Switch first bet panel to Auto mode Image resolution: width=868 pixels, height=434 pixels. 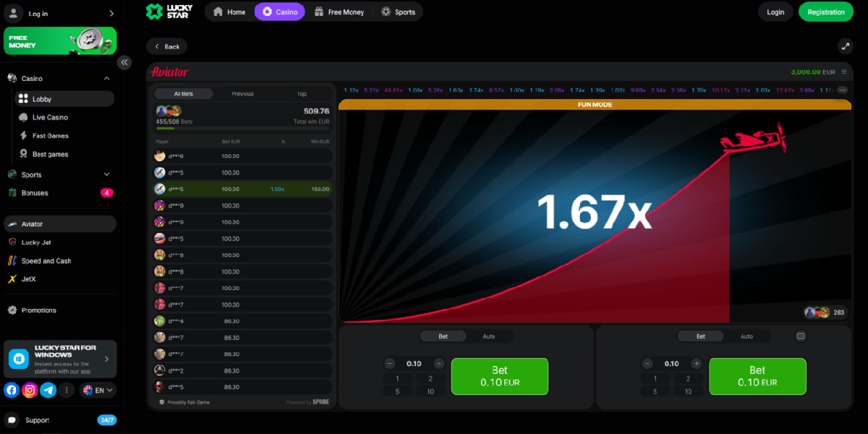coord(489,336)
